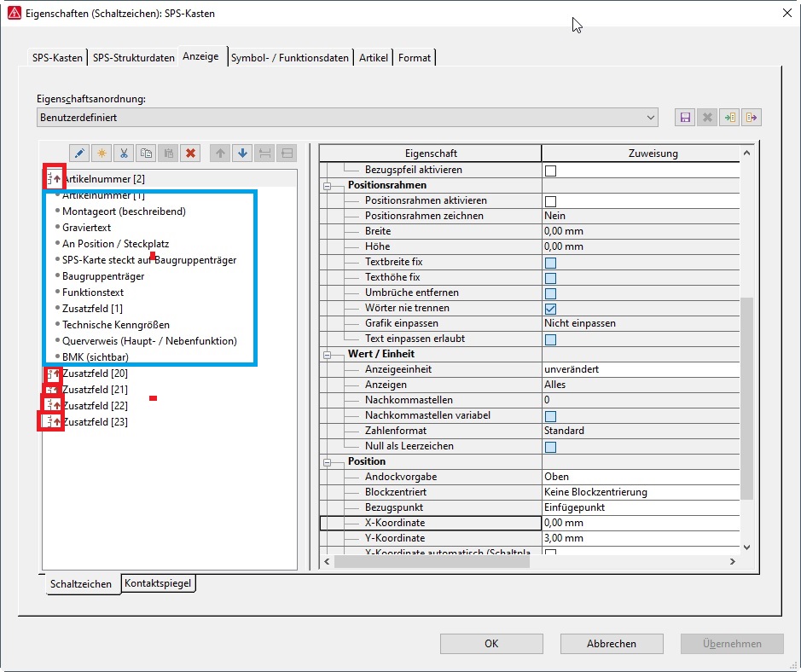801x672 pixels.
Task: Click the Dock icon in the property toolbar
Action: click(264, 154)
